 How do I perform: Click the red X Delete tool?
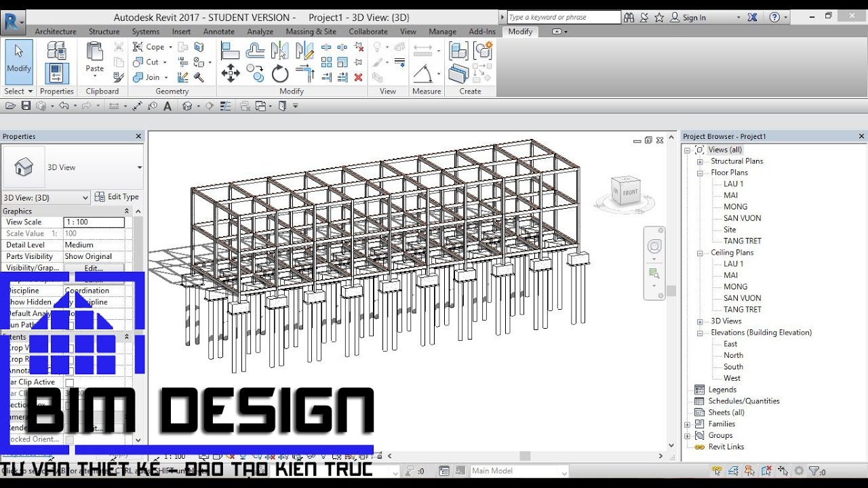pyautogui.click(x=358, y=77)
